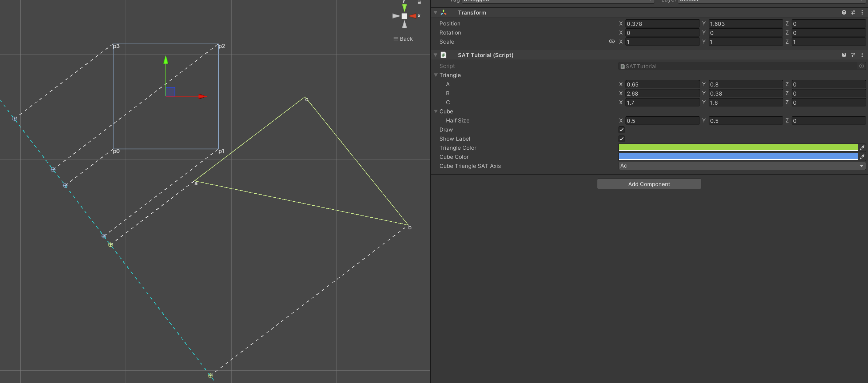
Task: Open the Back camera view menu
Action: [x=403, y=39]
